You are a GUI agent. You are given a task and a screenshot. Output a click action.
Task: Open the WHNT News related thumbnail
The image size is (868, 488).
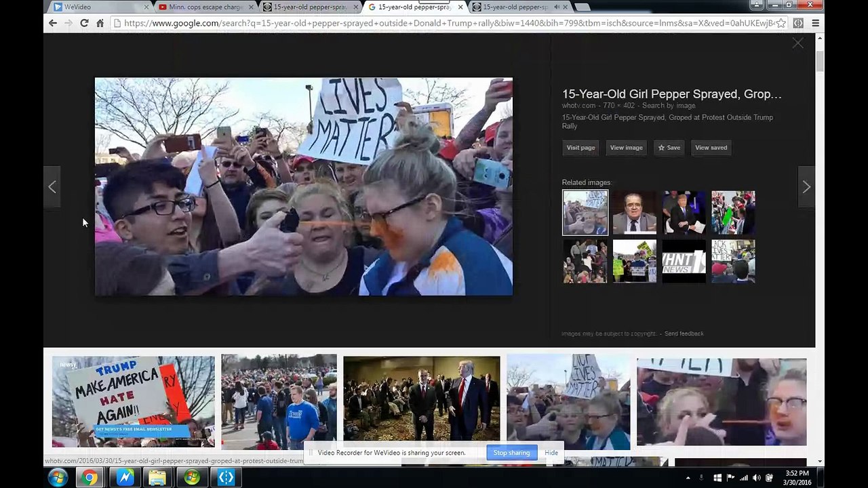[684, 262]
